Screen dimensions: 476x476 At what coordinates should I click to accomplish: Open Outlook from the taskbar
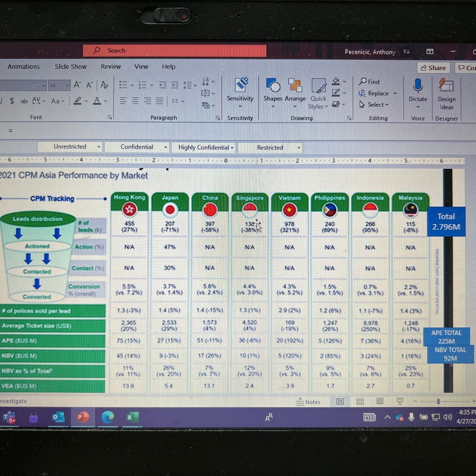58,417
